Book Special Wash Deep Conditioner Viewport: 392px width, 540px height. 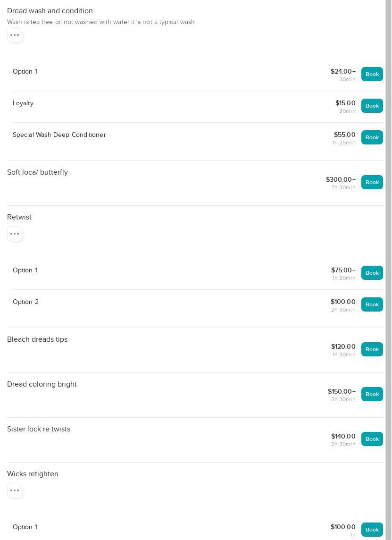click(372, 137)
